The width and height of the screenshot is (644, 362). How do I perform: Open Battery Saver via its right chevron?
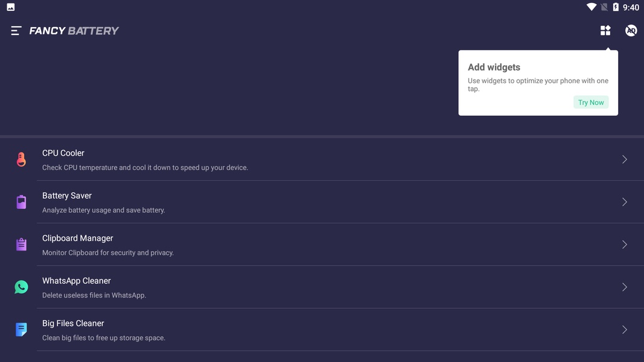(624, 202)
